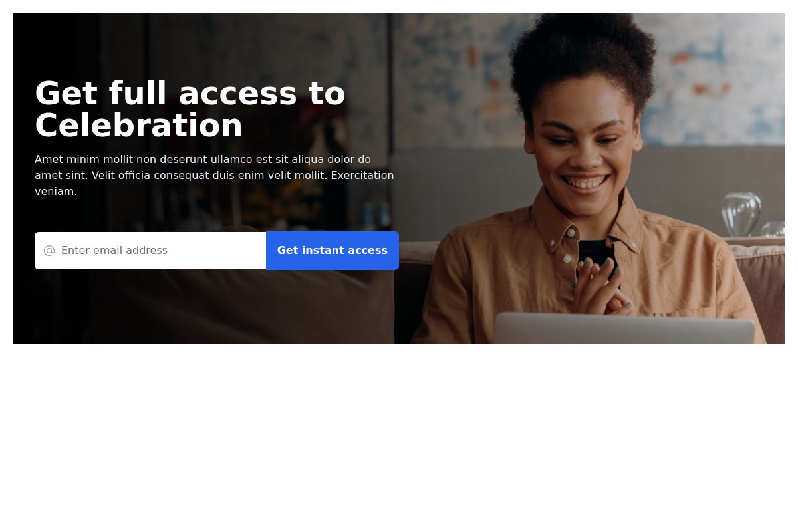Screen dimensions: 798x532
Task: Select the "Get full access to" heading line
Action: click(x=190, y=93)
